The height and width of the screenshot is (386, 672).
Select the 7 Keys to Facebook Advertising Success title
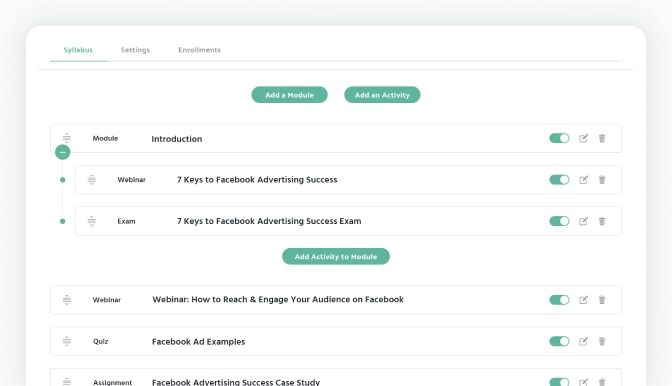257,180
